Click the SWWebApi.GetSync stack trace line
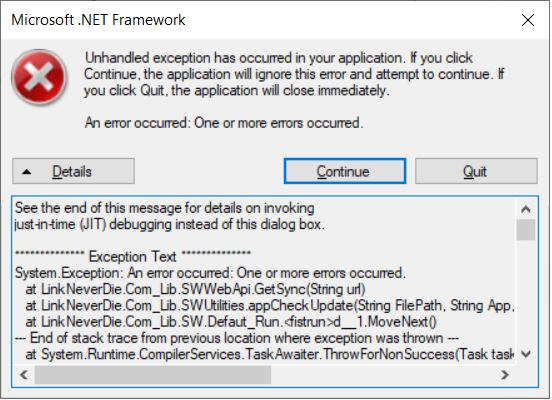 tap(195, 289)
